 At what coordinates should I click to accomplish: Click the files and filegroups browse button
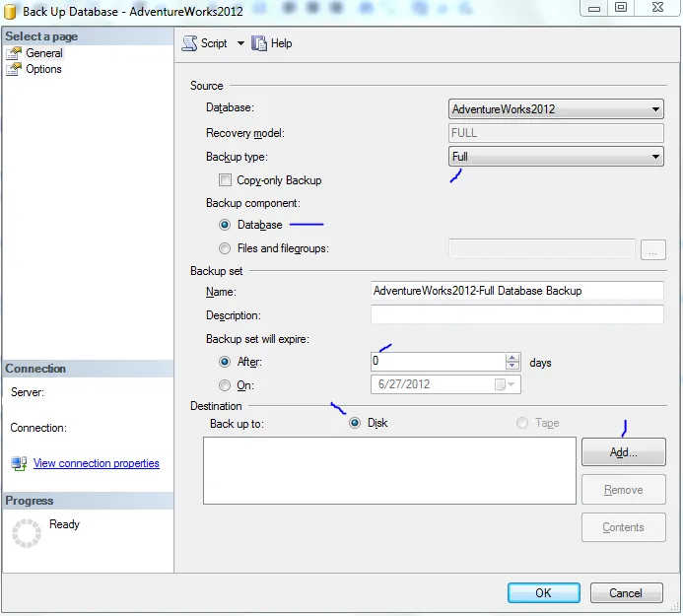[x=653, y=249]
